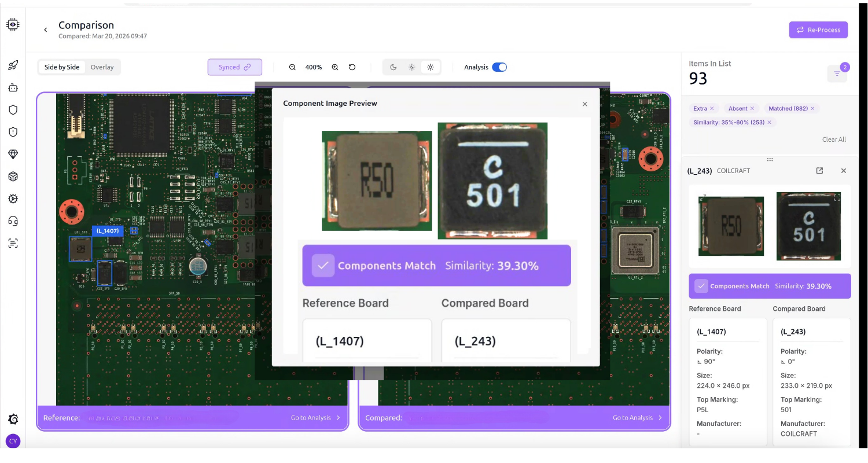Image resolution: width=868 pixels, height=463 pixels.
Task: Open the robot icon in the sidebar
Action: [x=13, y=87]
